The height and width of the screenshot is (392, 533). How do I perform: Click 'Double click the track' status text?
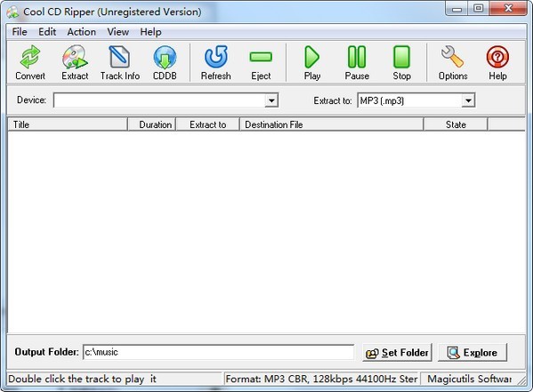tap(82, 379)
